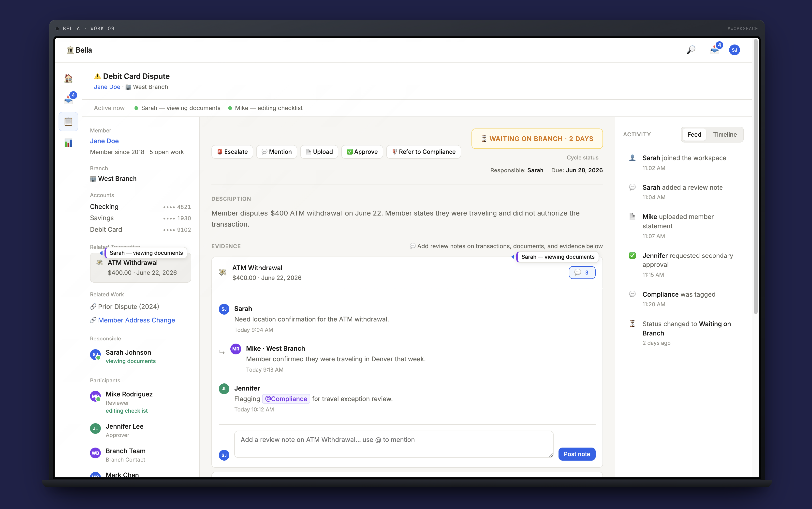Click Responsible: Sarah label
Viewport: 812px width, 509px height.
click(516, 170)
